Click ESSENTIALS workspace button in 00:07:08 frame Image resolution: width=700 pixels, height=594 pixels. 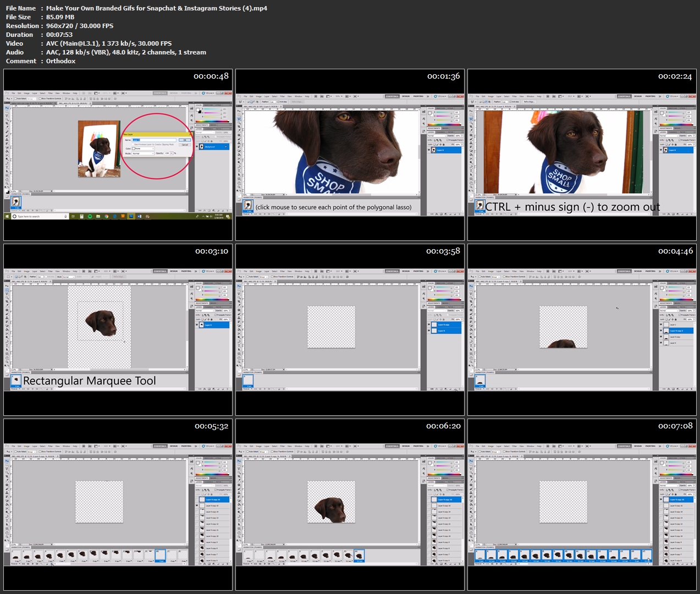[624, 446]
